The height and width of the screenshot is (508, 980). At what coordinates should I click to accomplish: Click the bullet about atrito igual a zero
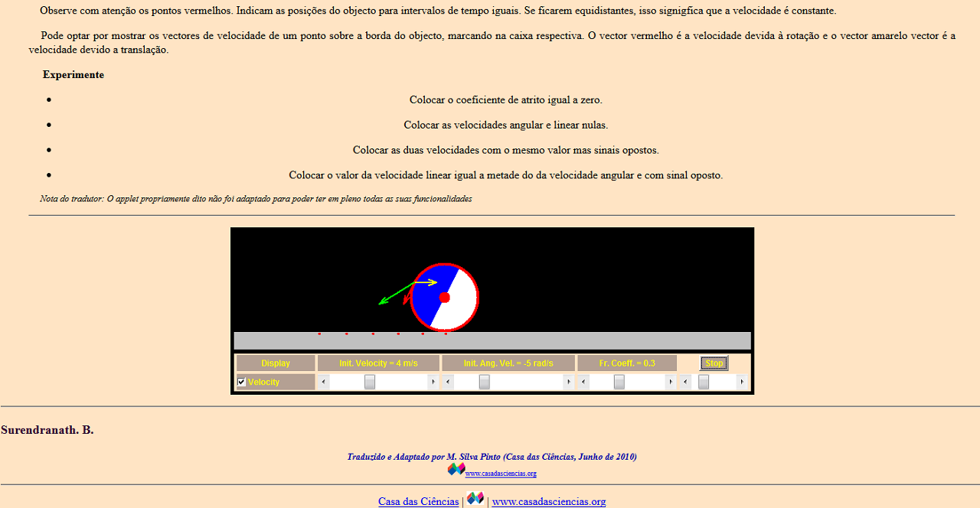click(x=506, y=100)
